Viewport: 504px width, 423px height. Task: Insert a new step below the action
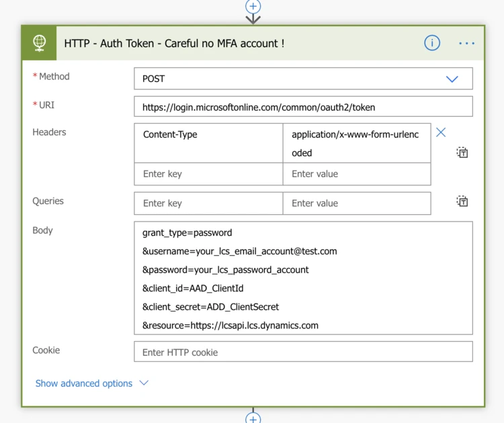coord(253,418)
